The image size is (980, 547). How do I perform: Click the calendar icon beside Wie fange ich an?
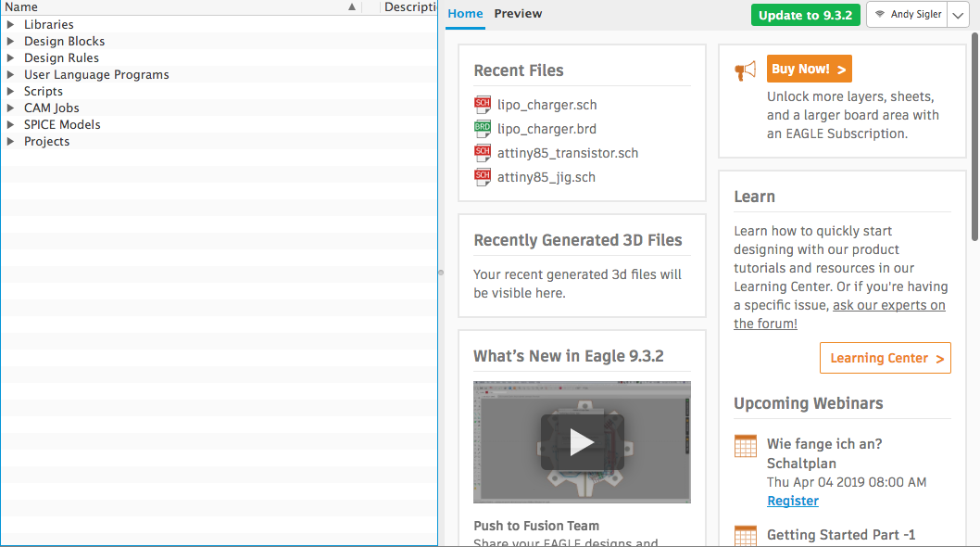[745, 446]
